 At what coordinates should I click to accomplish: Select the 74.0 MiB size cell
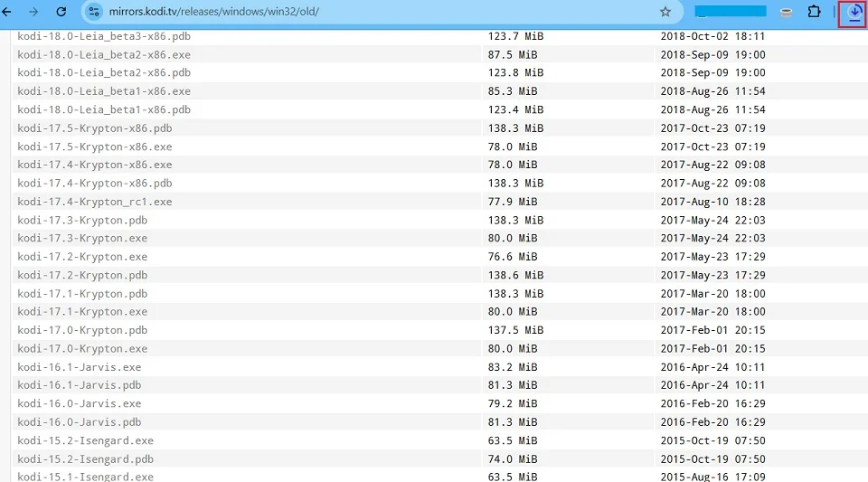[x=513, y=459]
